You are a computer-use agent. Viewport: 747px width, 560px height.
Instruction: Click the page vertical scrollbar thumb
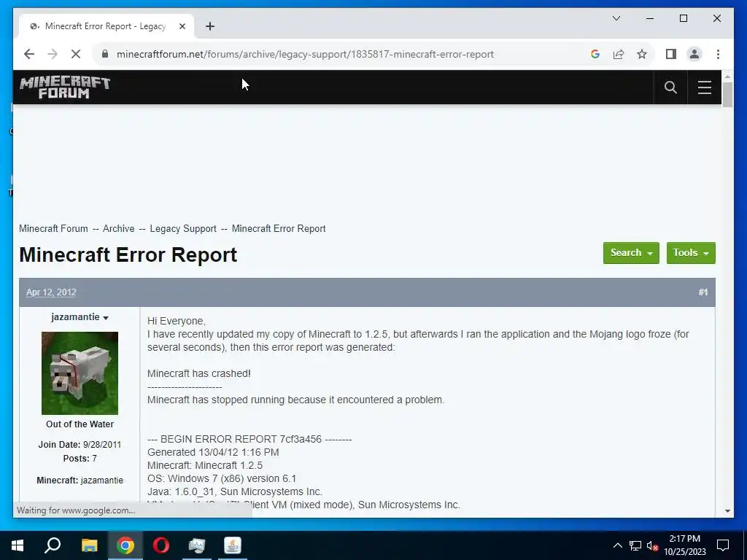[x=727, y=94]
